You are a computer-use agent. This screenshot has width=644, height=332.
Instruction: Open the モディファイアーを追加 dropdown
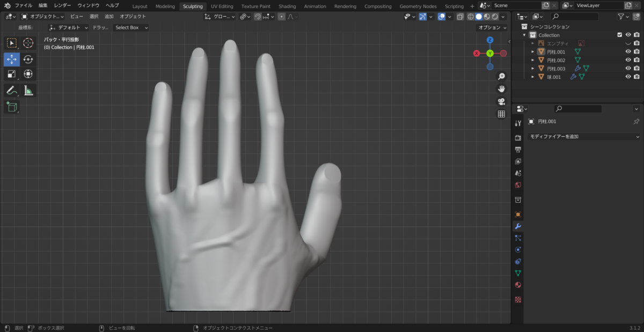(583, 137)
